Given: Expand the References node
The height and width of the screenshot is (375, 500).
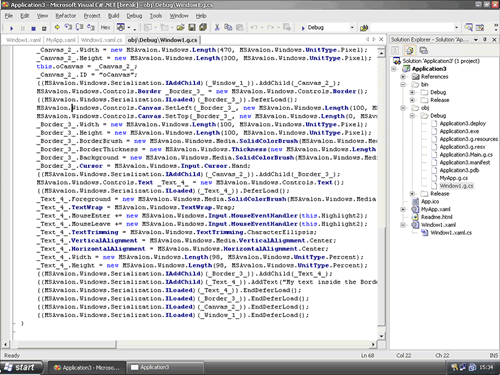Looking at the screenshot, I should [x=403, y=77].
